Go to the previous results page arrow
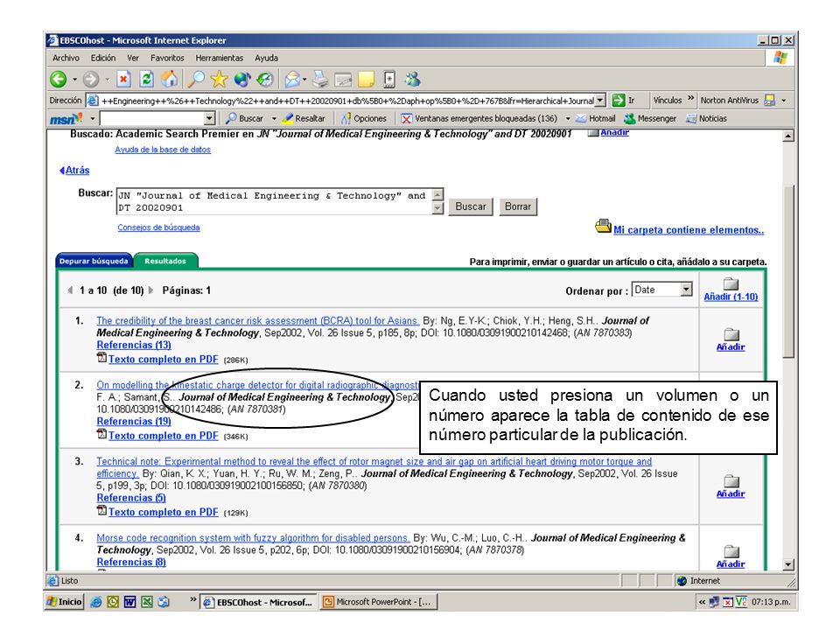 [70, 290]
